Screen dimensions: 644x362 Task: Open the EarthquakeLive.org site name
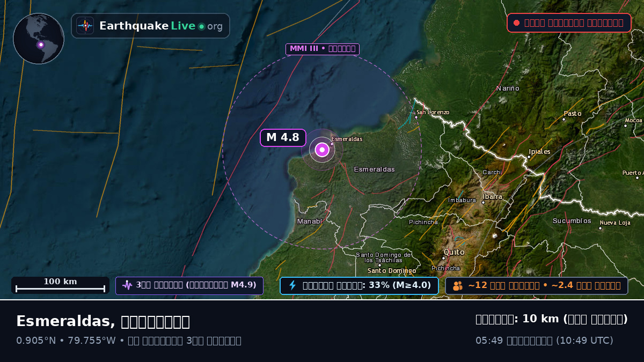(x=160, y=26)
